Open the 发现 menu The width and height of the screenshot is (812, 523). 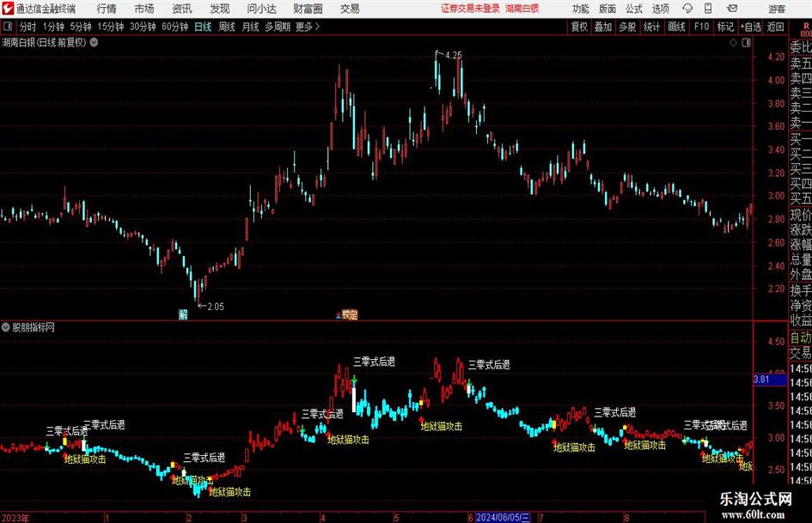[x=220, y=9]
